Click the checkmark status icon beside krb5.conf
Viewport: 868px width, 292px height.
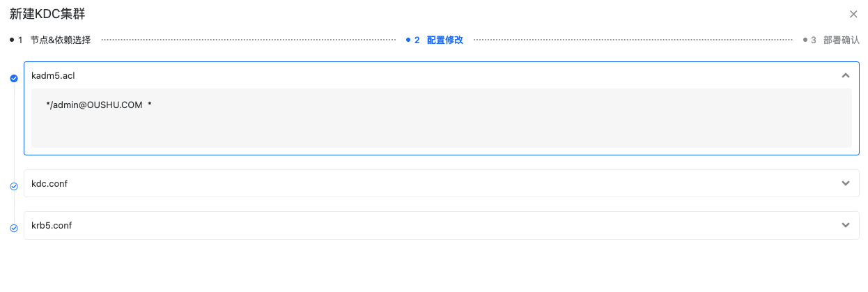coord(14,228)
